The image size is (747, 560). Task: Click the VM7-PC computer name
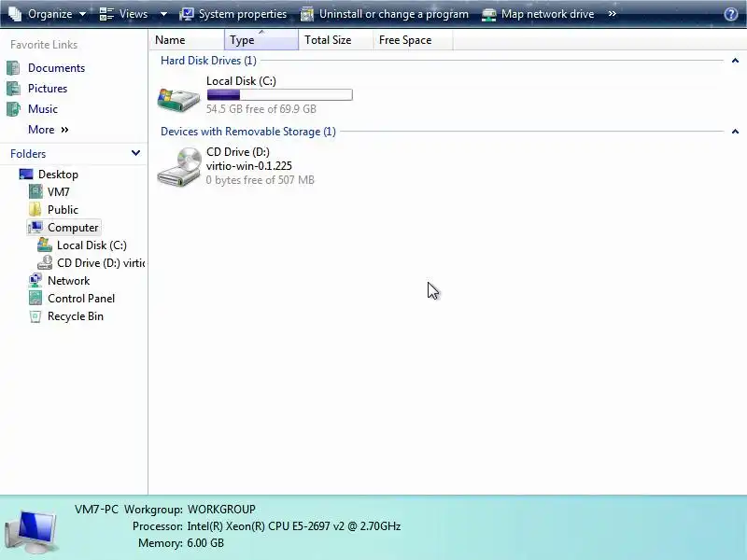click(x=96, y=510)
